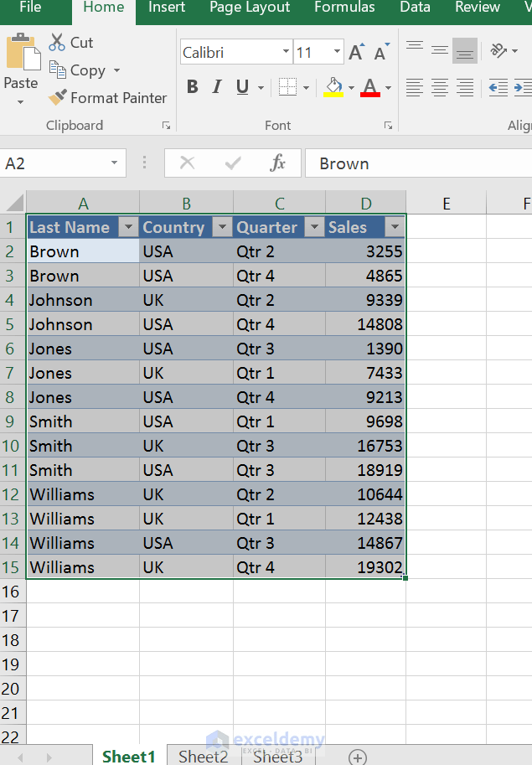Click the Copy icon
The width and height of the screenshot is (532, 765).
point(56,70)
